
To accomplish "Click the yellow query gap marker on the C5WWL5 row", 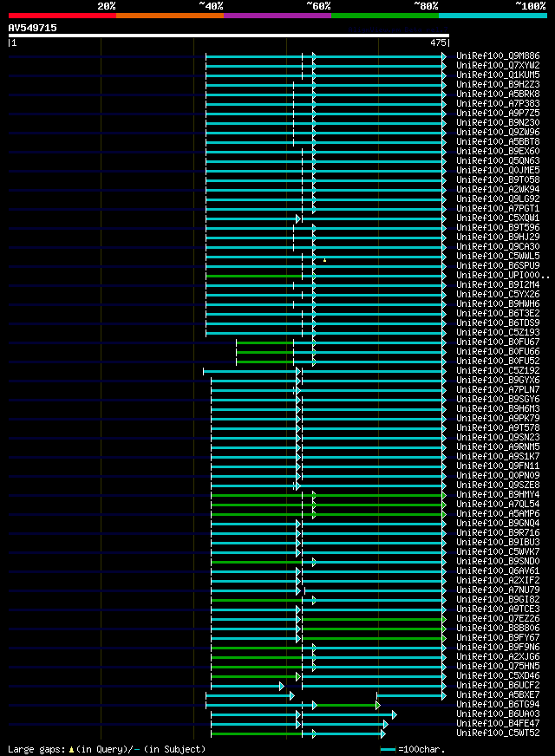I will [324, 260].
